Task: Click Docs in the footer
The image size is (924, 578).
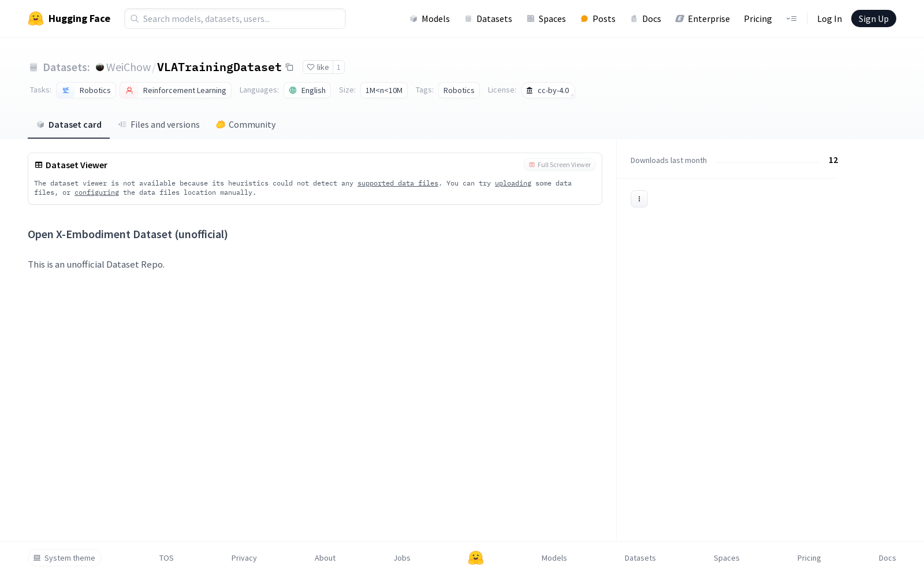Action: tap(888, 558)
